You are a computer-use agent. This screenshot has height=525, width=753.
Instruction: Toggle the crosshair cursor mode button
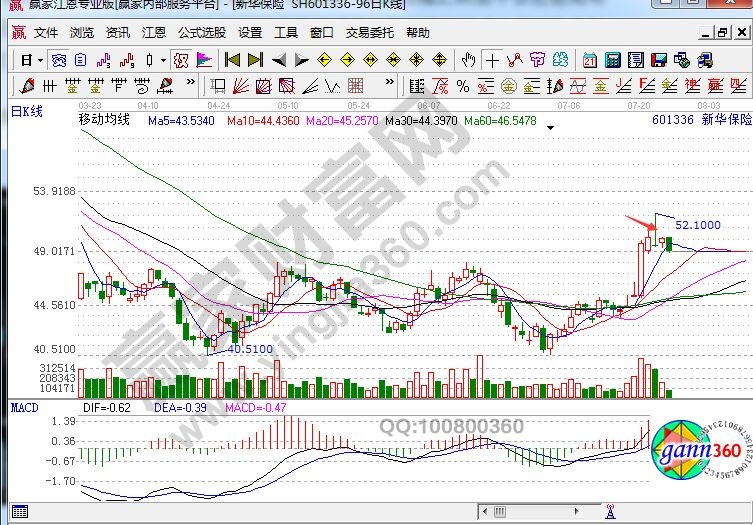point(492,61)
